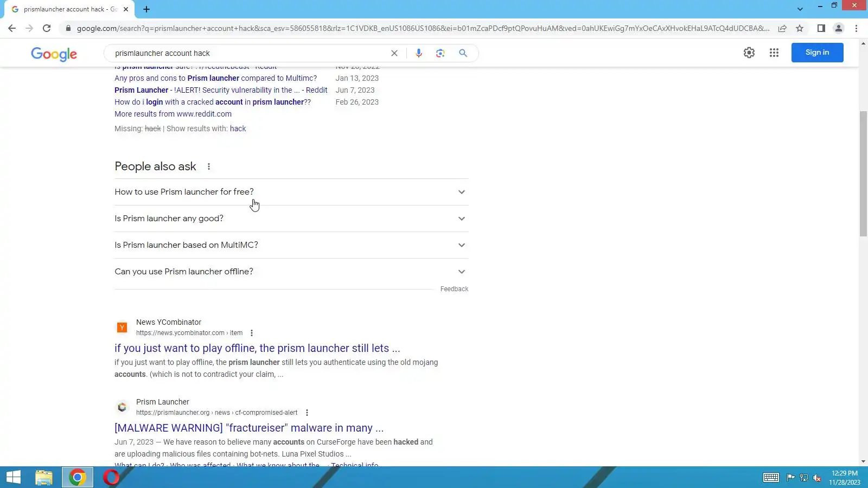Screen dimensions: 868x488
Task: Click the browser address bar URL
Action: tap(423, 28)
